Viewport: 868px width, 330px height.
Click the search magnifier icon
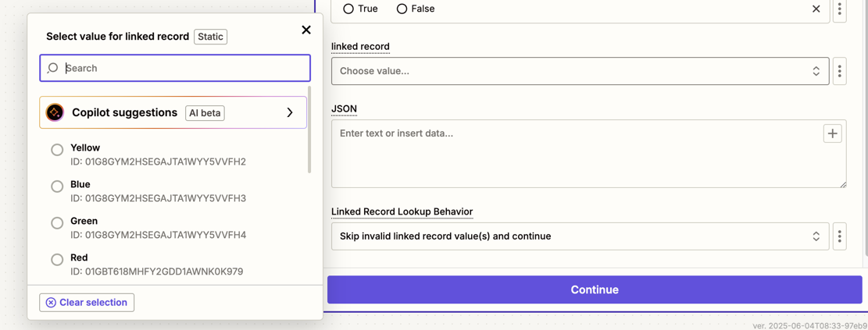pos(53,68)
